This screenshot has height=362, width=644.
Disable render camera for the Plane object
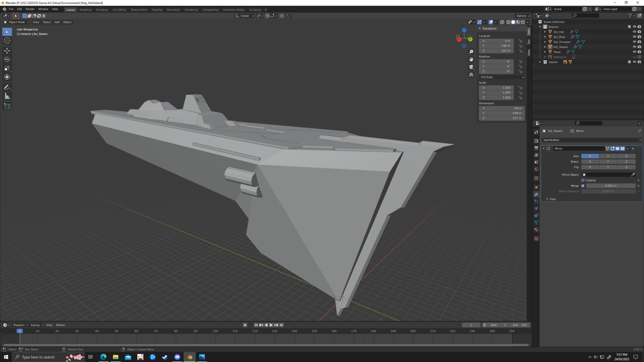click(639, 52)
